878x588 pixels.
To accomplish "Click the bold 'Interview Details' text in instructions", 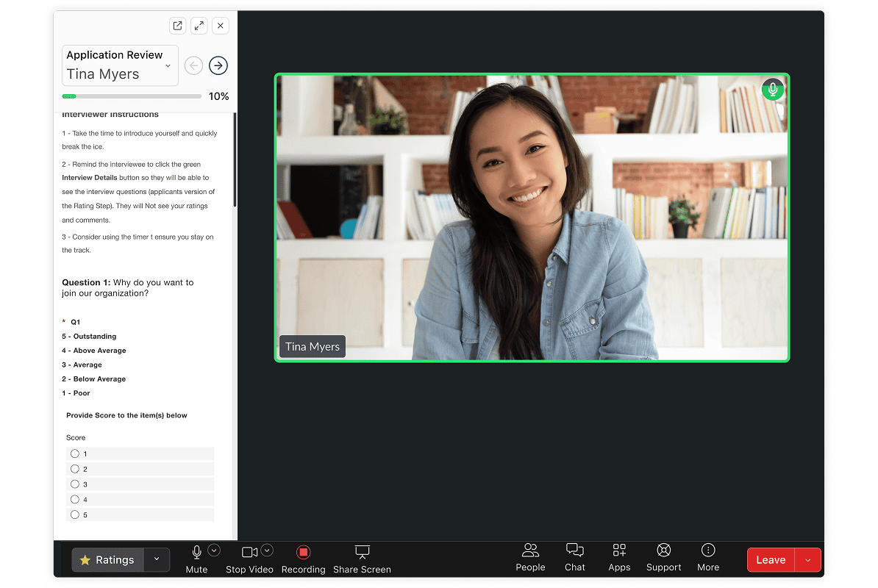I will (x=90, y=178).
